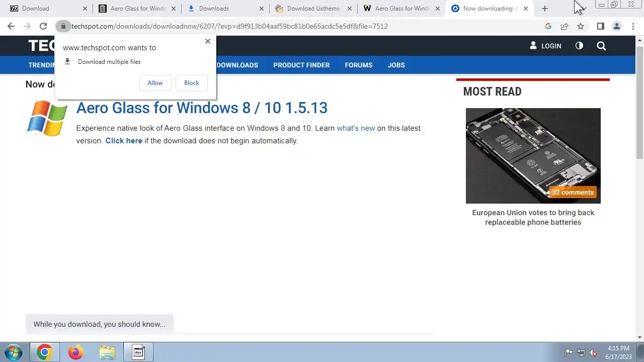Screen dimensions: 644x362
Task: Share this page using the share icon
Action: click(x=565, y=26)
